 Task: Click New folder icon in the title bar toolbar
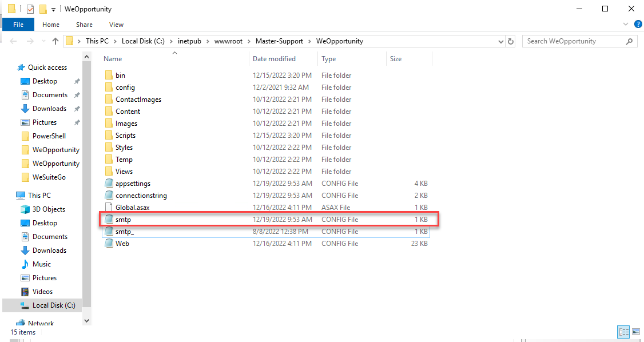[x=43, y=9]
